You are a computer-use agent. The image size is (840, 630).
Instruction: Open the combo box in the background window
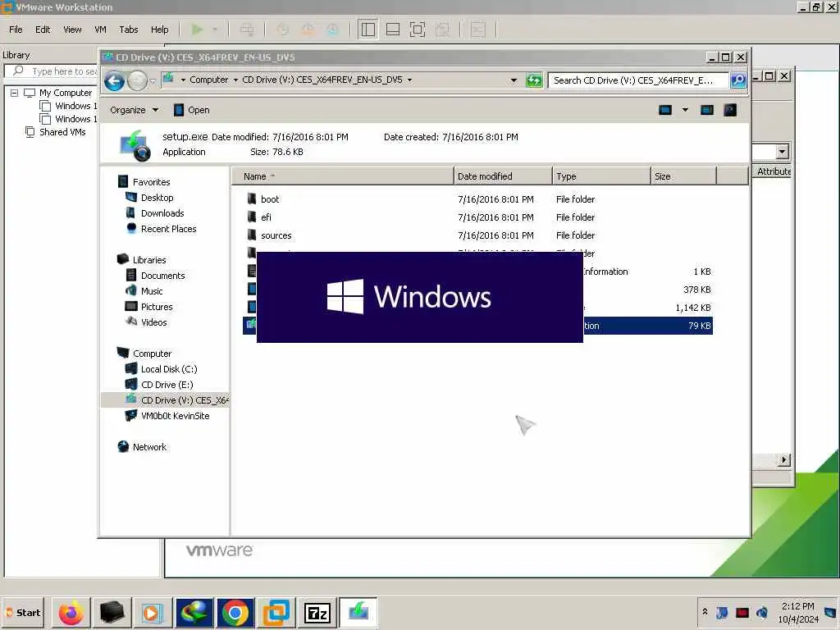(782, 152)
